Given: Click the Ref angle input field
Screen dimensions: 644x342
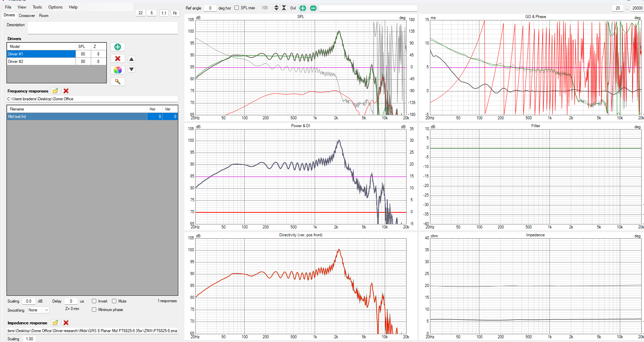Looking at the screenshot, I should pos(210,8).
